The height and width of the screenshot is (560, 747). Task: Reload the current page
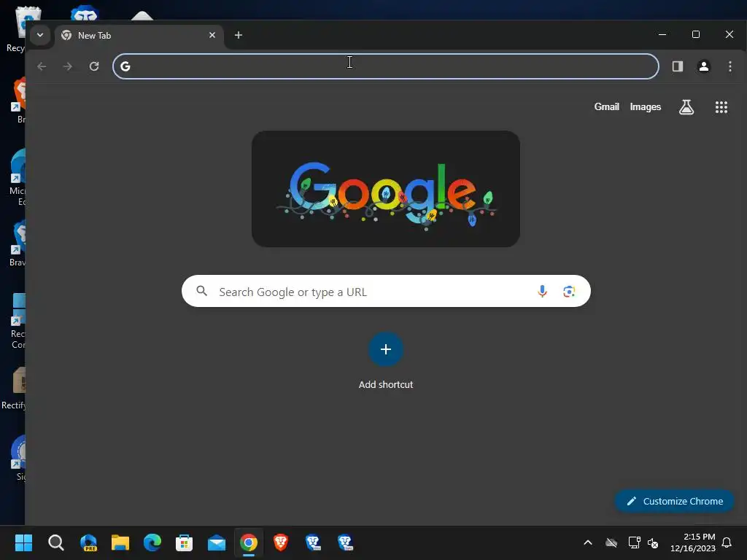click(x=94, y=66)
